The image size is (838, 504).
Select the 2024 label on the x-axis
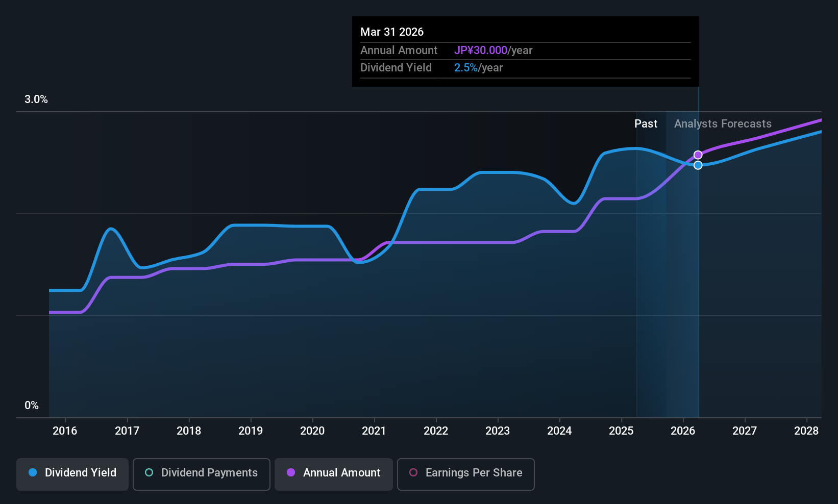(x=559, y=431)
